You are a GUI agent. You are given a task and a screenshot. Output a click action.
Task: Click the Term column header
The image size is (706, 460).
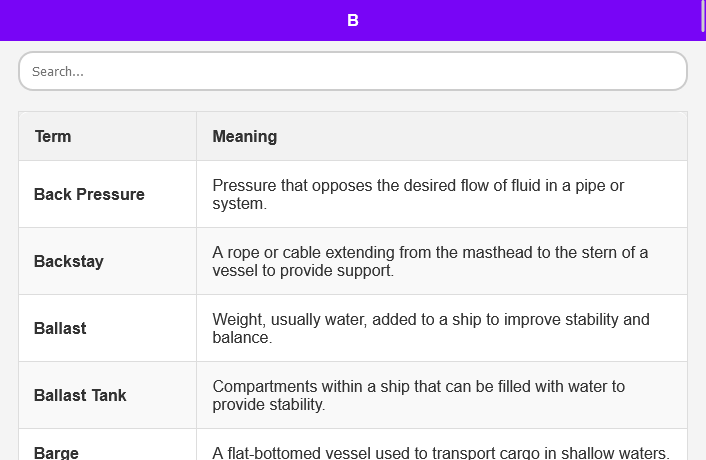coord(53,136)
